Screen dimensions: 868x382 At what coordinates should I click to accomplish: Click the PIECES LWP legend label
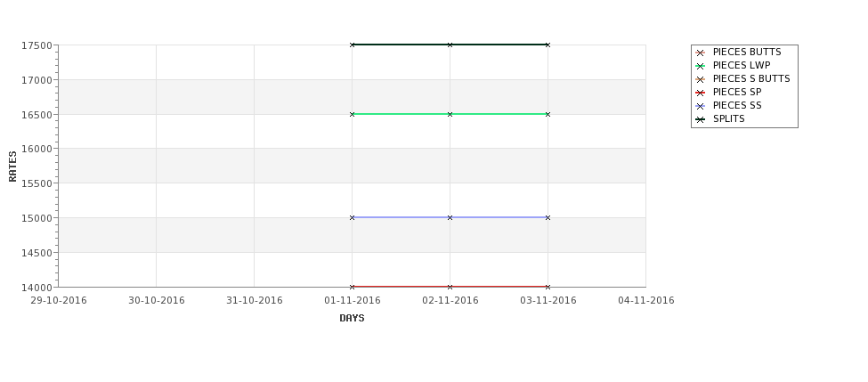point(742,65)
